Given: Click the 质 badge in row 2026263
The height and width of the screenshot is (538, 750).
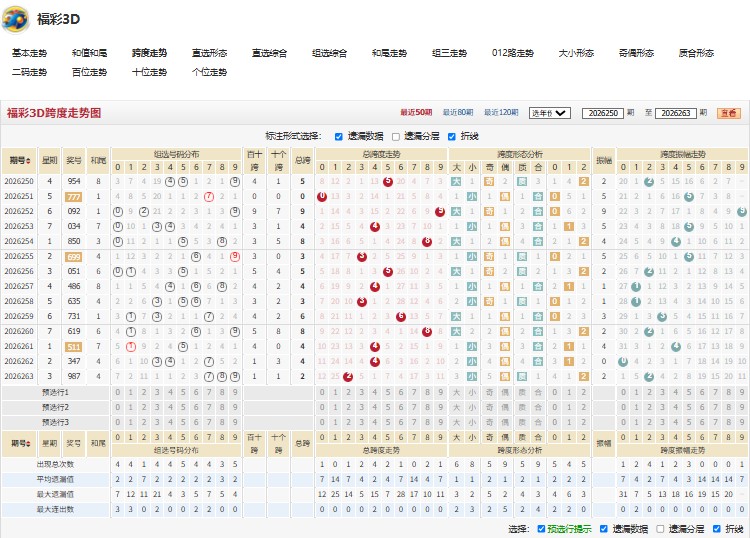Looking at the screenshot, I should (x=522, y=376).
